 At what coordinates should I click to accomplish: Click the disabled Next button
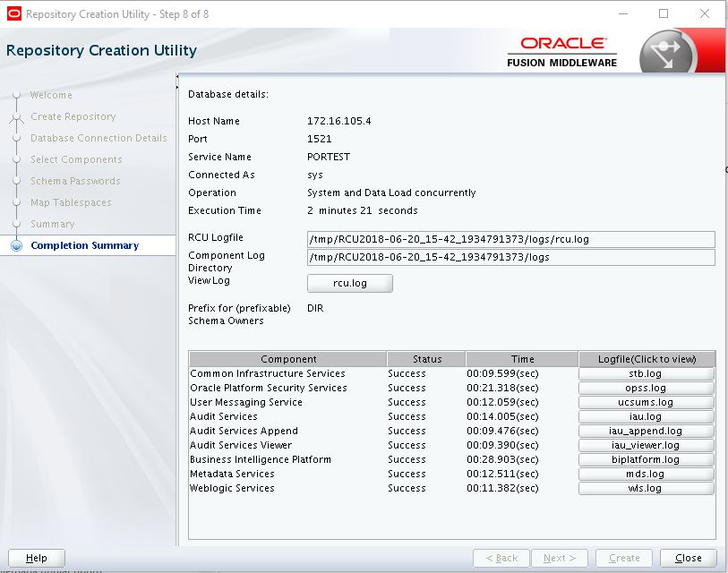coord(560,558)
